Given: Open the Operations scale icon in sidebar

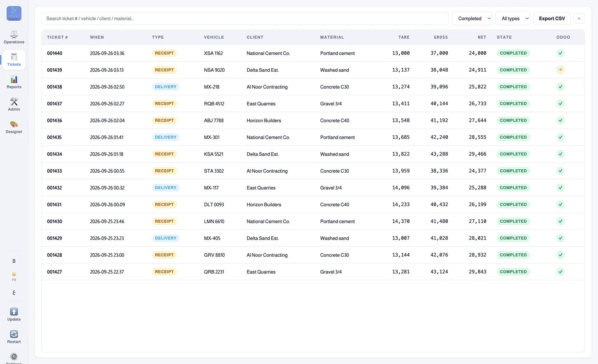Looking at the screenshot, I should 14,34.
